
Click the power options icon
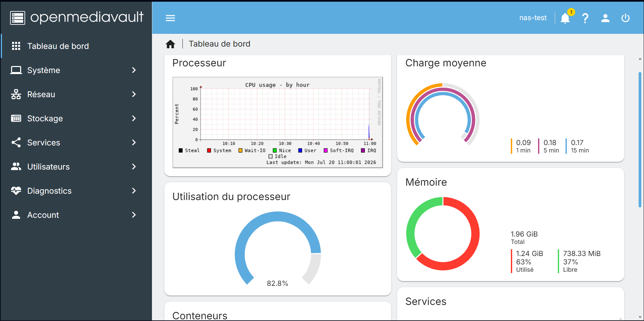click(x=626, y=18)
